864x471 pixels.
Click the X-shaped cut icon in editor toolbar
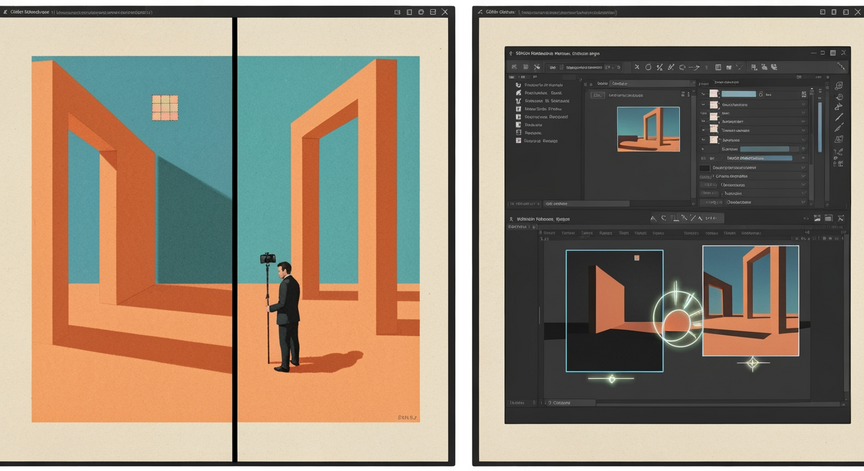[637, 67]
